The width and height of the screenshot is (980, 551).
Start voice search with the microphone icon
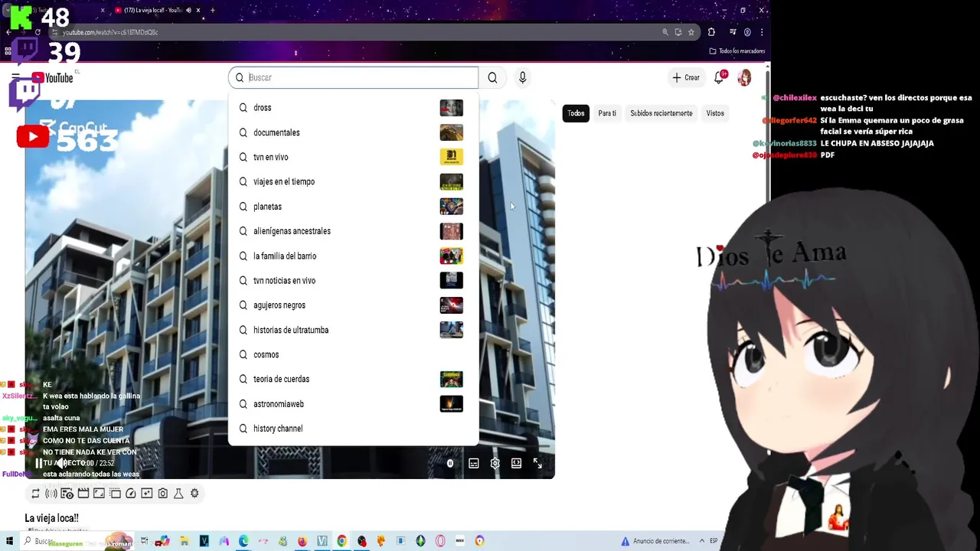[522, 77]
